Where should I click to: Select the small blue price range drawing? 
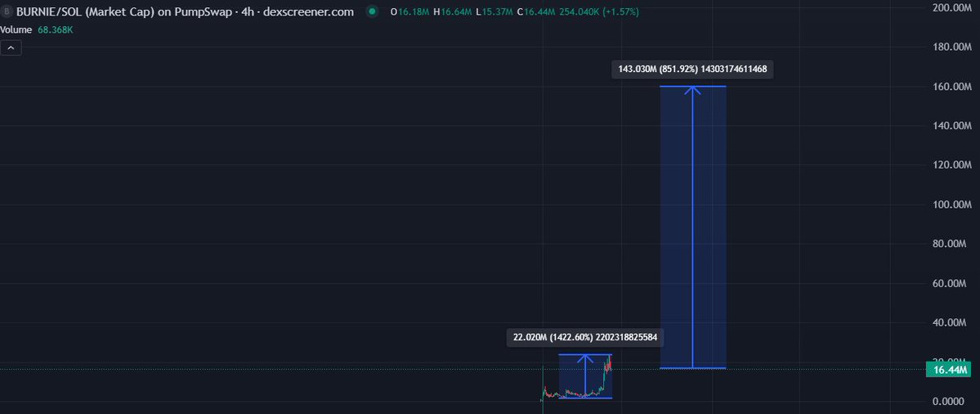click(585, 376)
